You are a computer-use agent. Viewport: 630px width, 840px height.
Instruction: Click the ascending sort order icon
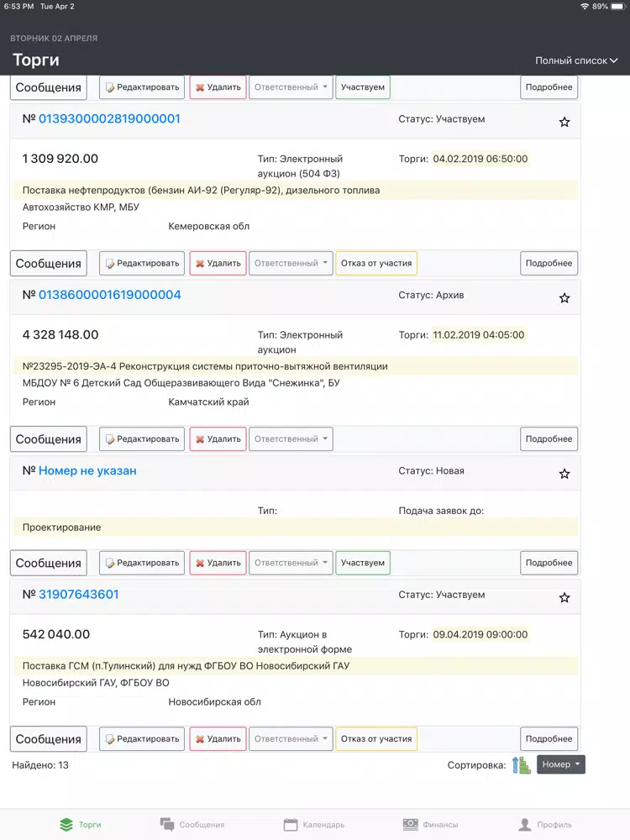521,764
